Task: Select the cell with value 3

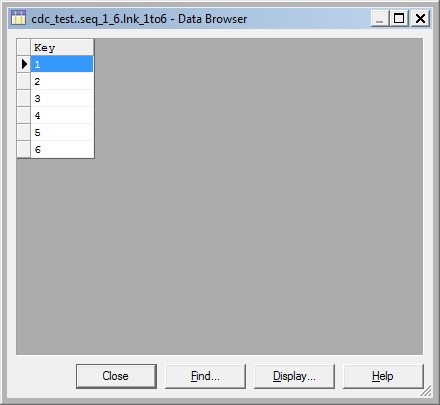Action: click(62, 98)
